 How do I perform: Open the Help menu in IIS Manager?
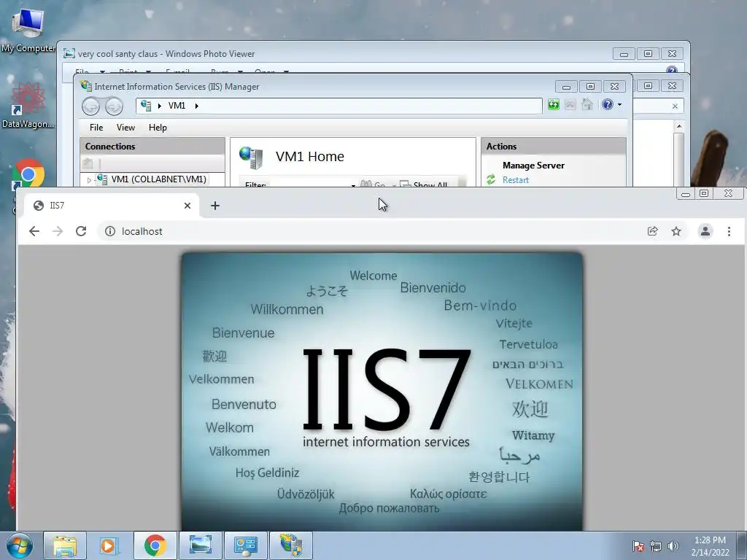(x=158, y=127)
